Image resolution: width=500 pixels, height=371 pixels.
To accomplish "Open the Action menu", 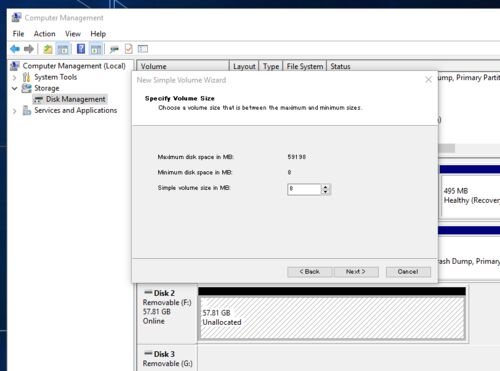I will click(44, 34).
